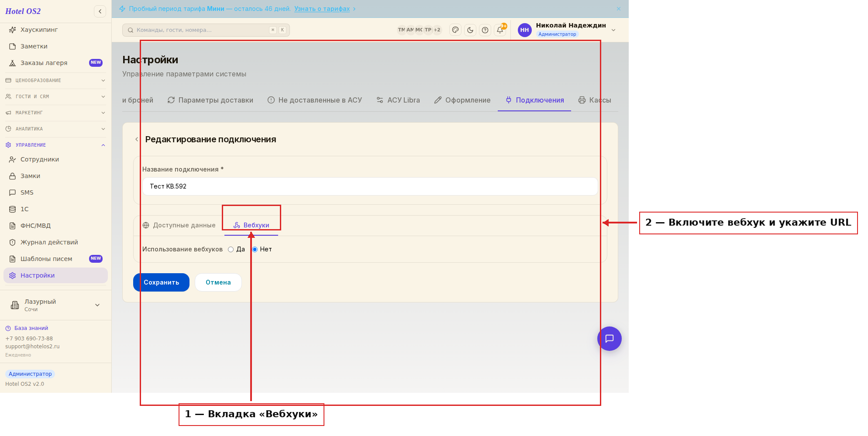Open Настройки in the sidebar
Screen dimensions: 868x436
point(55,275)
